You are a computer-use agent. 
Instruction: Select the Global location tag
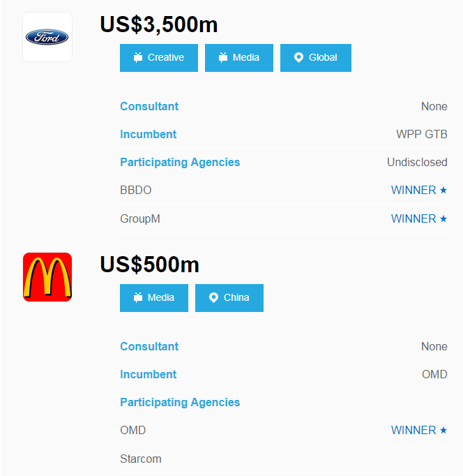click(316, 58)
